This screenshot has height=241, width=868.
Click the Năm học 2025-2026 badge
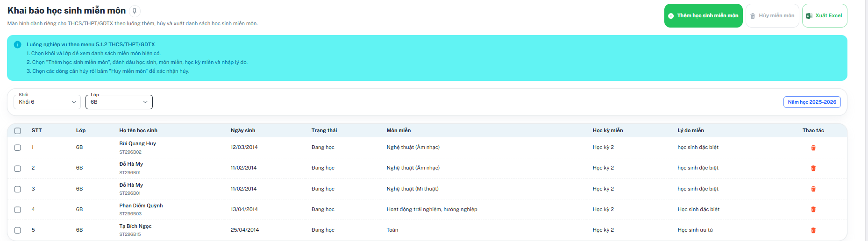pos(812,102)
